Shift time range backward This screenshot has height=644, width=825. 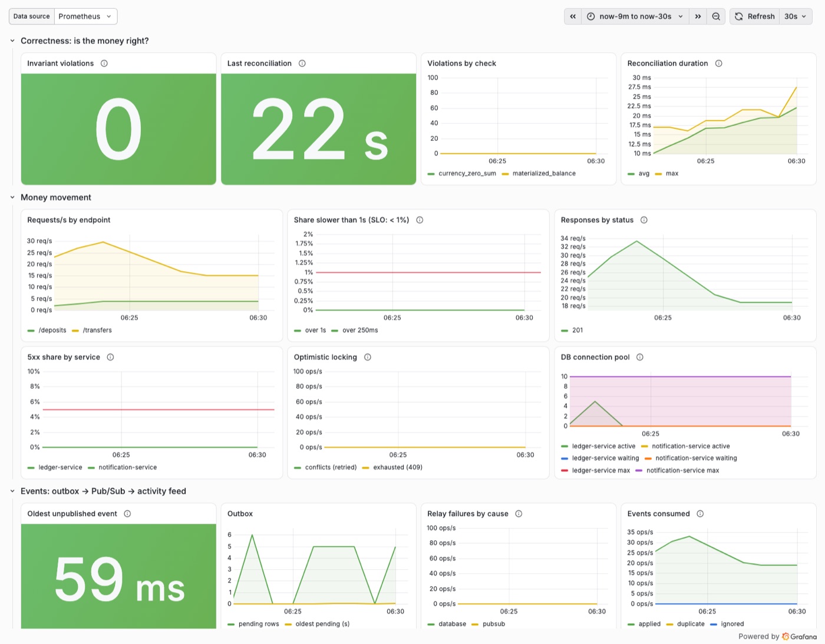(x=573, y=16)
